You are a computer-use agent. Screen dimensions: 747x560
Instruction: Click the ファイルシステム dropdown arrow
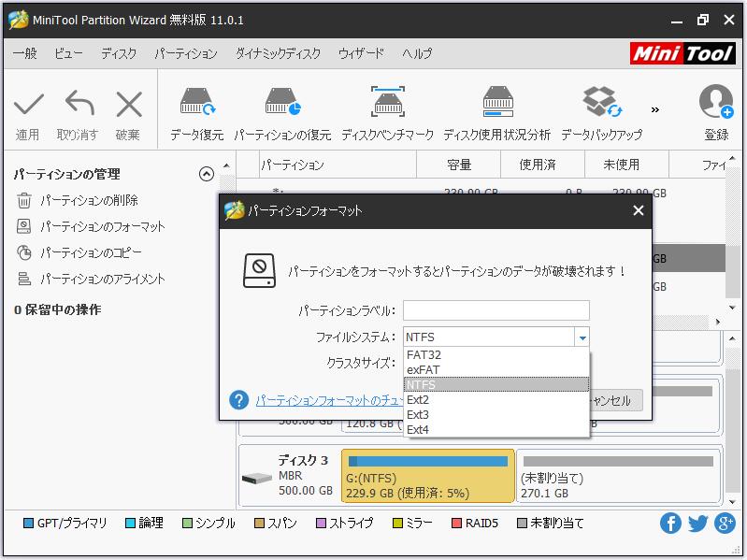(x=582, y=337)
